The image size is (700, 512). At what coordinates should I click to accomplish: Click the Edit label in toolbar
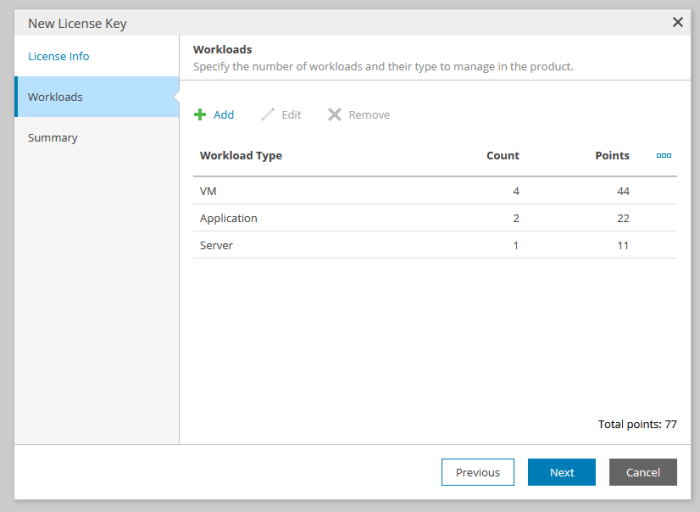291,115
